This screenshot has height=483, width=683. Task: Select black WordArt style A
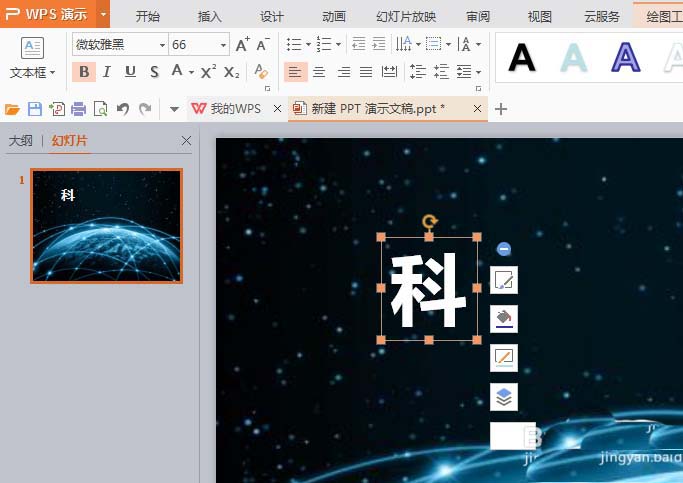pyautogui.click(x=521, y=57)
